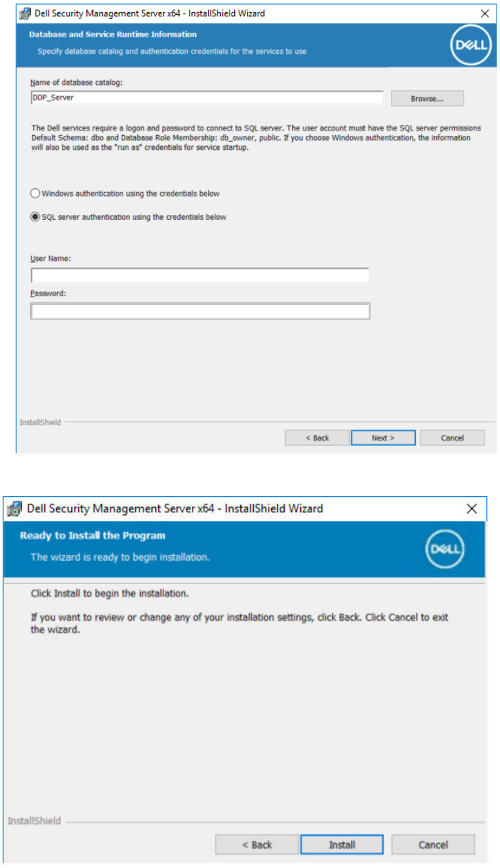Open Browse... for database catalog
Viewport: 500px width, 868px height.
point(427,98)
